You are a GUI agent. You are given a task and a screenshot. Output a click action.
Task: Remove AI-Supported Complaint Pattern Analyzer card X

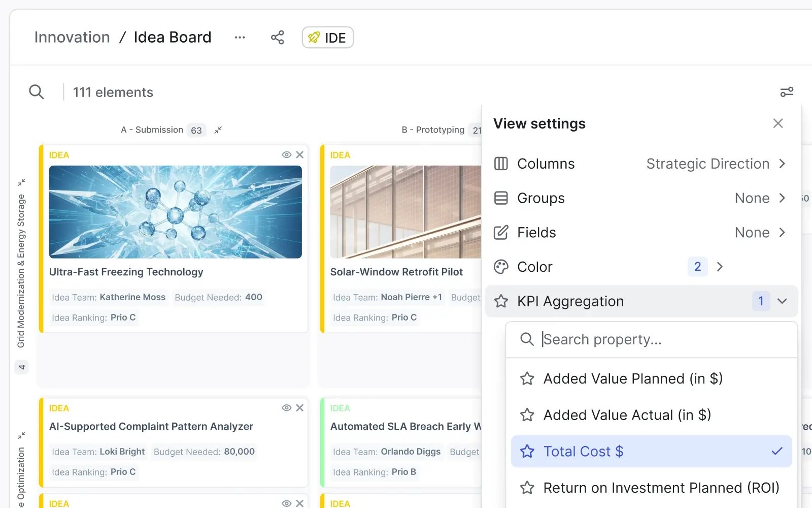(300, 407)
